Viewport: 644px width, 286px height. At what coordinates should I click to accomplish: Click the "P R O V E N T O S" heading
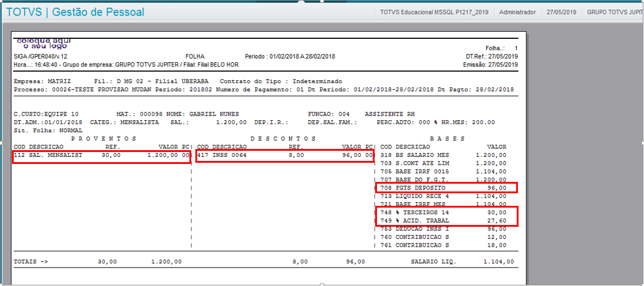coord(104,139)
